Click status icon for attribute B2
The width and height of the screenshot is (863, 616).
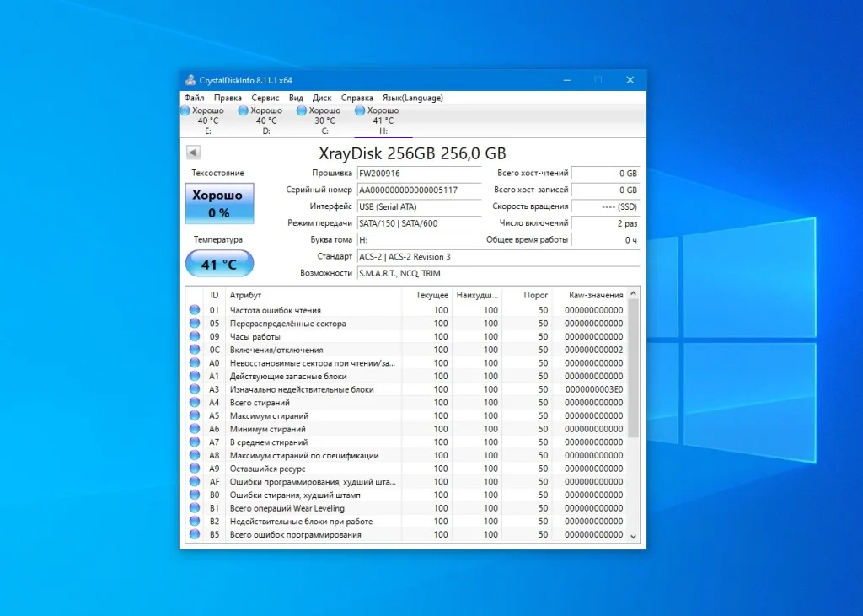195,522
